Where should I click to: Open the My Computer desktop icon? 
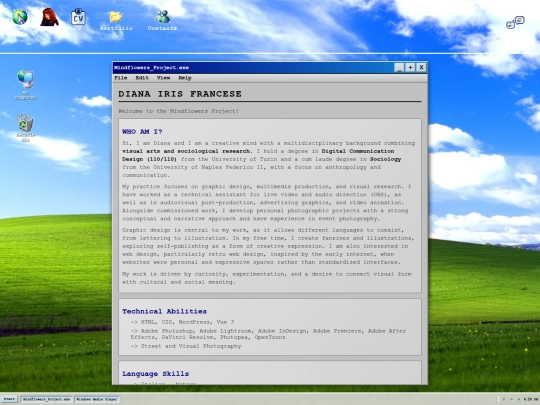pyautogui.click(x=25, y=85)
